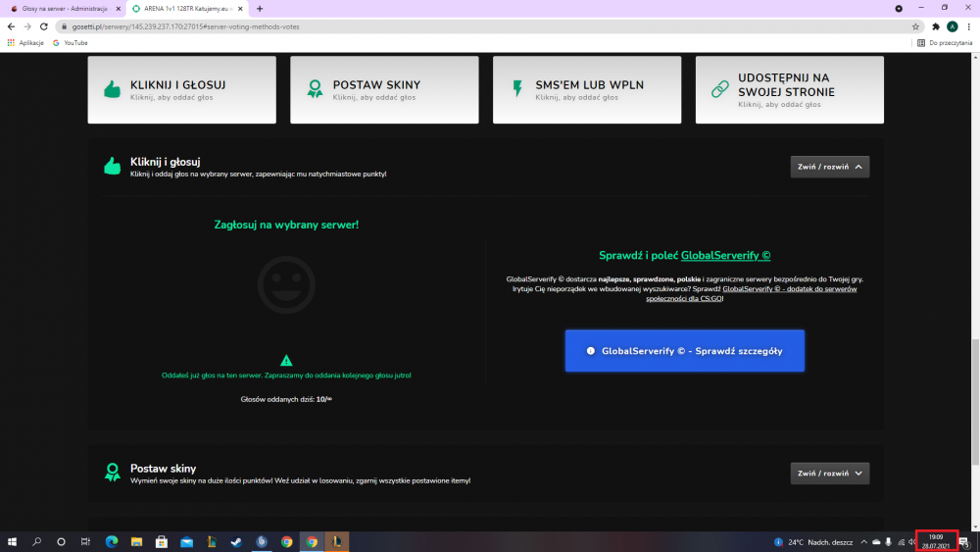Open Windows taskbar search
This screenshot has height=552, width=980.
(x=37, y=542)
